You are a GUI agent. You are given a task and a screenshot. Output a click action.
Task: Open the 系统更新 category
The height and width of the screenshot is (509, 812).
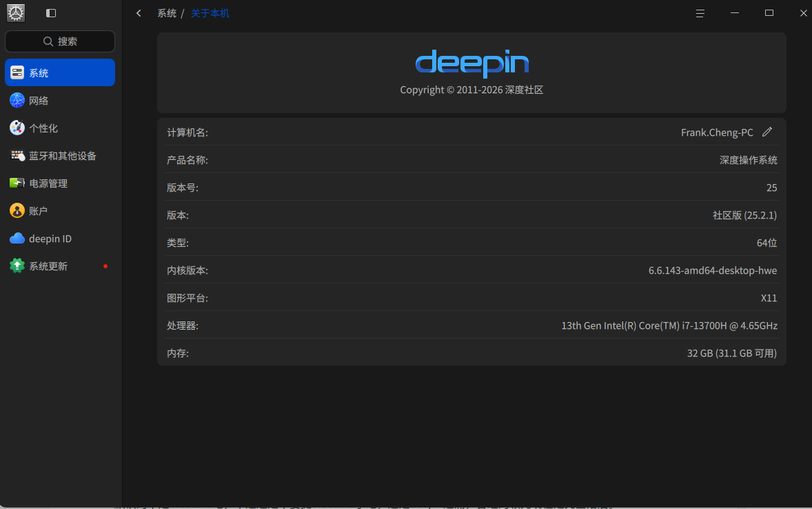pos(60,266)
